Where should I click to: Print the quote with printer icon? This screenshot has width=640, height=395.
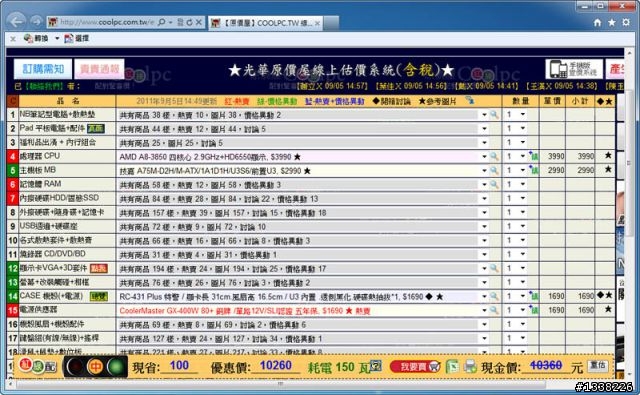point(470,366)
